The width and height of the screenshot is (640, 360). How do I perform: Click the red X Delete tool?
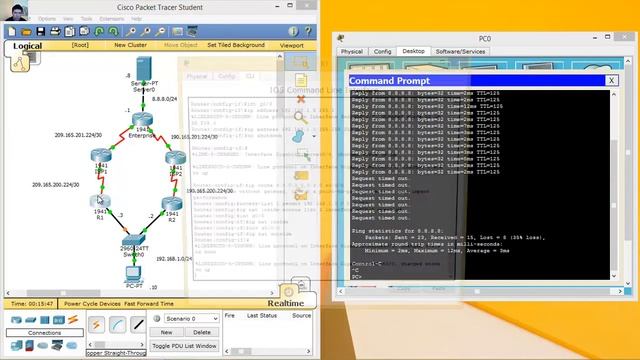tap(301, 99)
